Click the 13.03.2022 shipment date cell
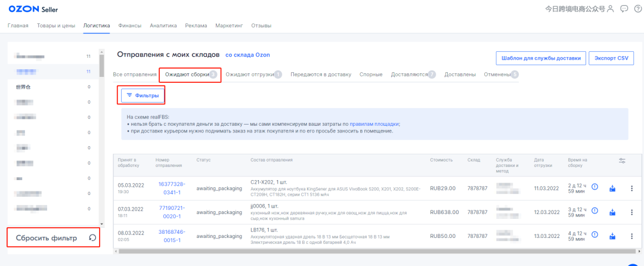Viewport: 644px width, 266px height. point(547,236)
